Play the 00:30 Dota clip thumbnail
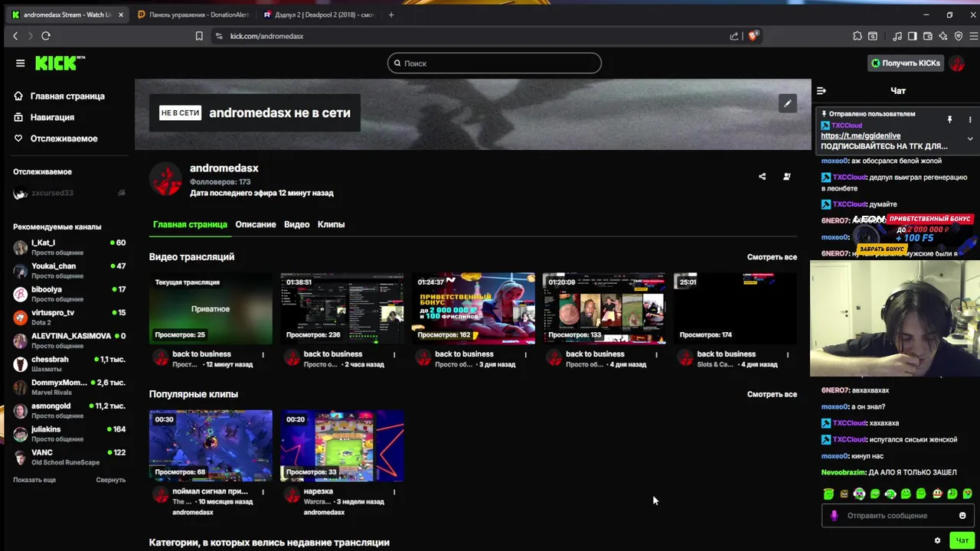The image size is (980, 551). [x=211, y=445]
